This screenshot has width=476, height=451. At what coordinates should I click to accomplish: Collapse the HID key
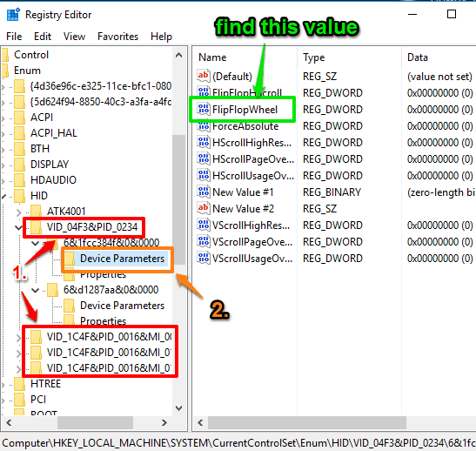point(3,196)
